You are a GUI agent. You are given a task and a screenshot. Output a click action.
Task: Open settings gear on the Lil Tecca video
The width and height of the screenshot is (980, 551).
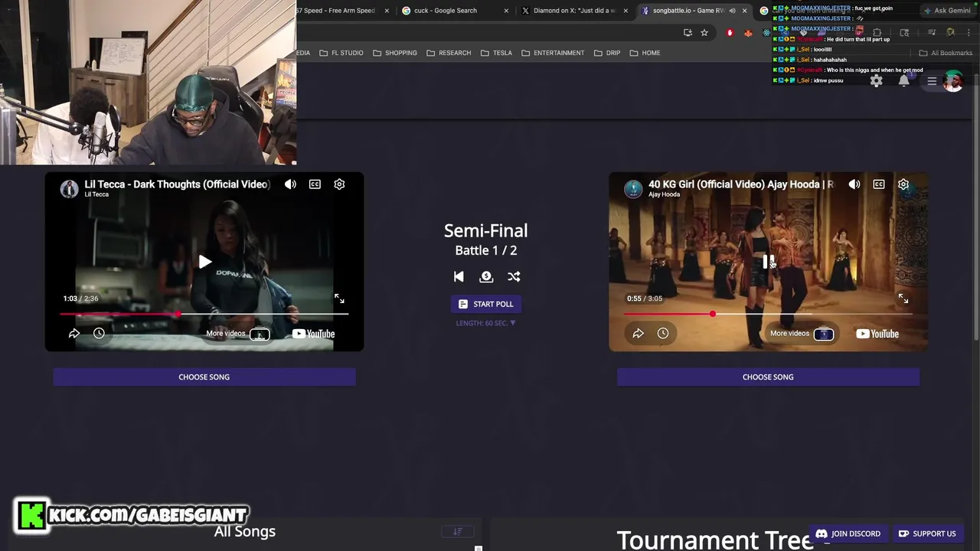pyautogui.click(x=339, y=184)
